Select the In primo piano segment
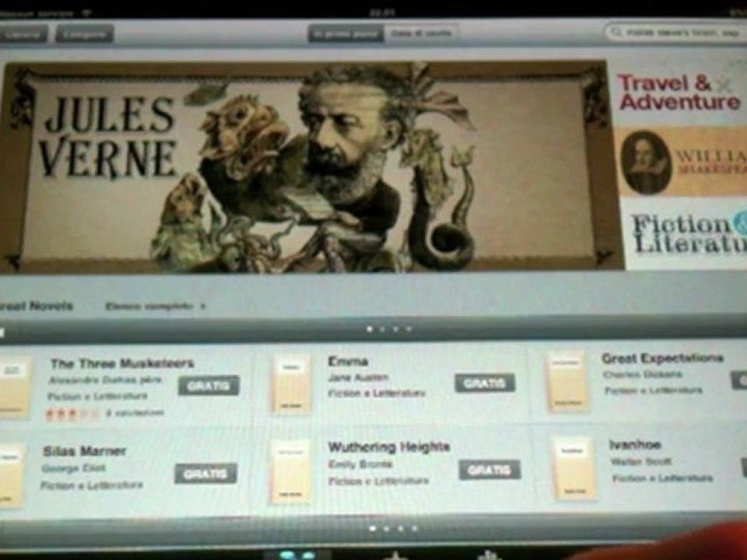747x560 pixels. point(345,33)
